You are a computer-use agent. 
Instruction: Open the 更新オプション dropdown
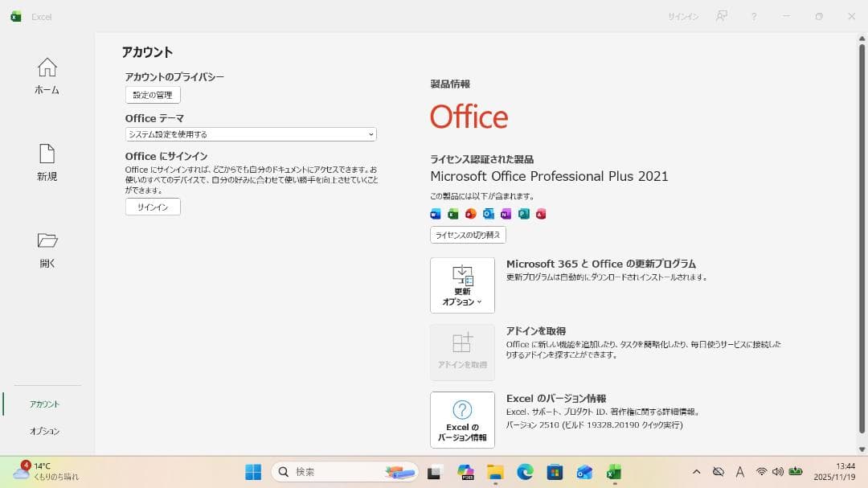[x=462, y=285]
